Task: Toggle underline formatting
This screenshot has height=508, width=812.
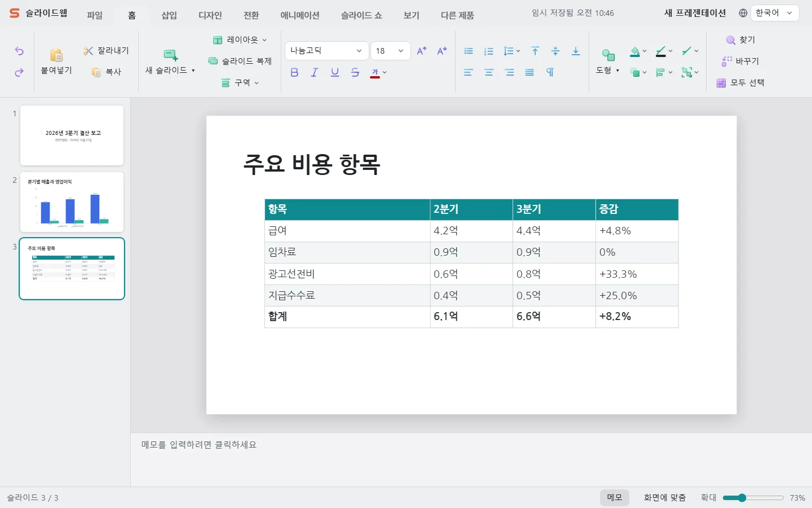Action: click(335, 72)
